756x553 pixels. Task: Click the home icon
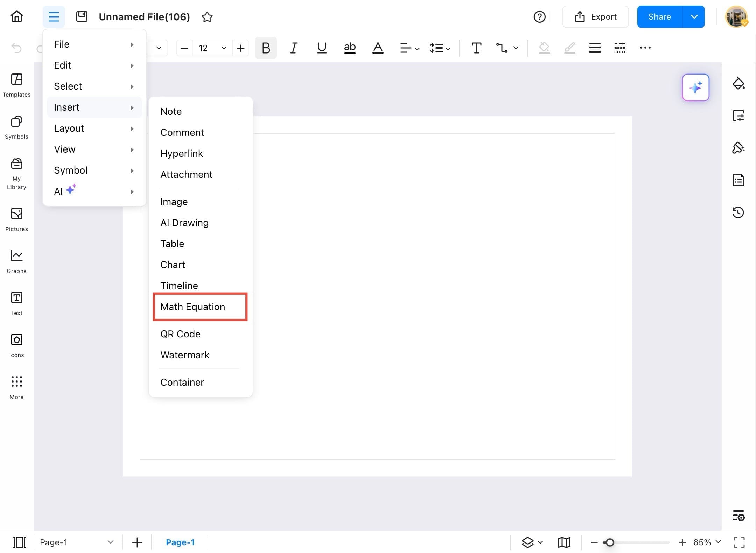[x=16, y=16]
